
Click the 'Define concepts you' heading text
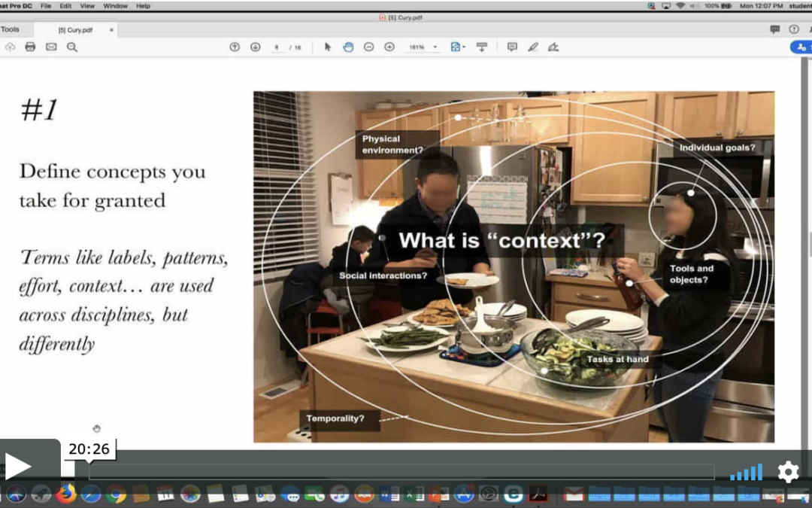112,172
